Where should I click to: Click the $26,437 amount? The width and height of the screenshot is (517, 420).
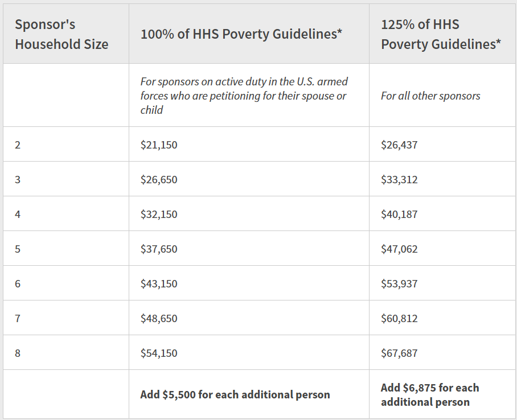pos(399,145)
